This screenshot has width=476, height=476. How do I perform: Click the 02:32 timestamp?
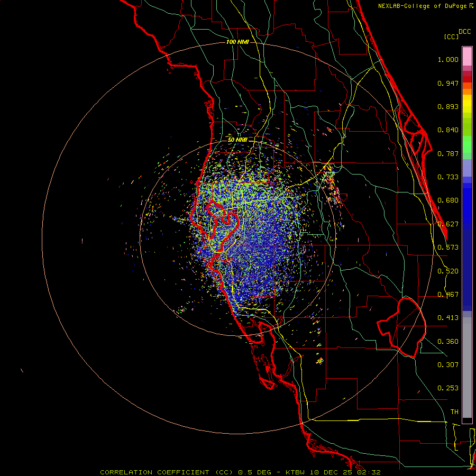(x=369, y=472)
